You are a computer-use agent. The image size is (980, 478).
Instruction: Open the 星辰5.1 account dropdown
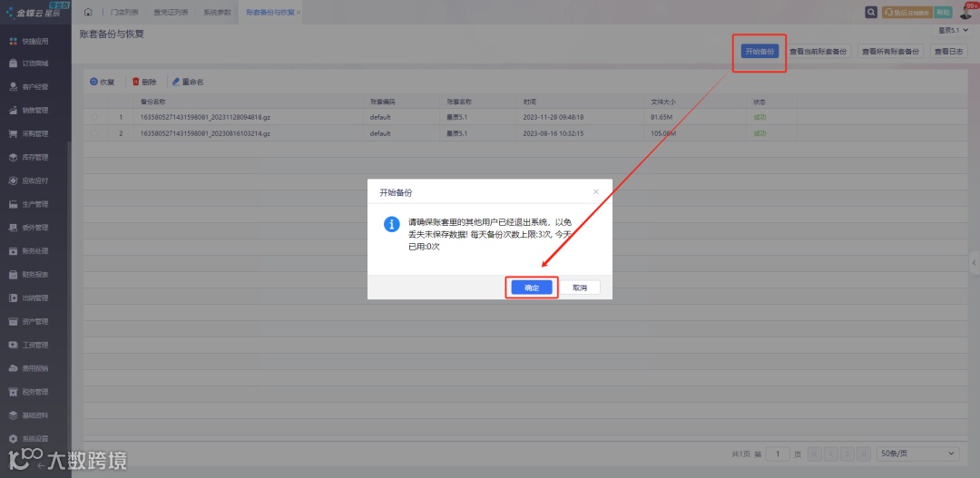click(x=953, y=30)
